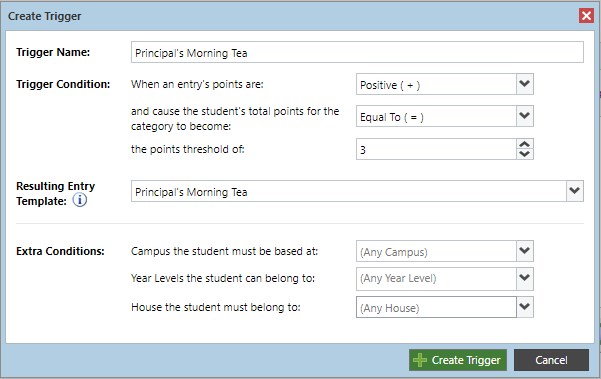Click into the points threshold number field
Image resolution: width=601 pixels, height=379 pixels.
pyautogui.click(x=436, y=149)
